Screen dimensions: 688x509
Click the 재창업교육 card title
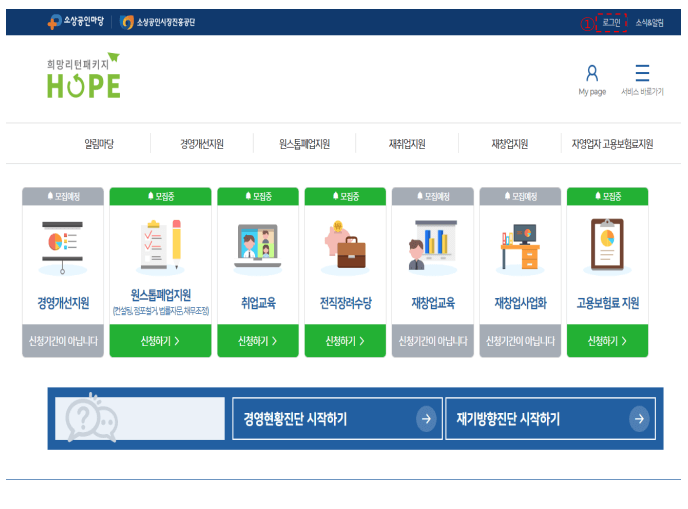433,303
